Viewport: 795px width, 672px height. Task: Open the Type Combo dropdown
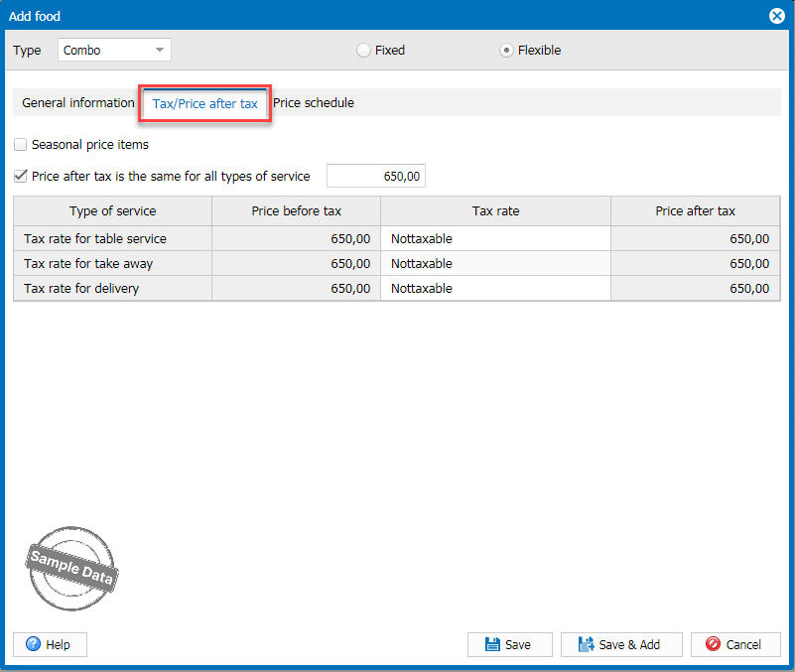pos(159,50)
